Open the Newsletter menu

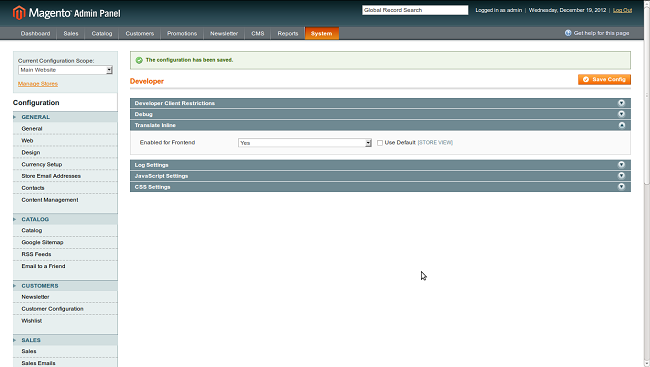tap(224, 33)
